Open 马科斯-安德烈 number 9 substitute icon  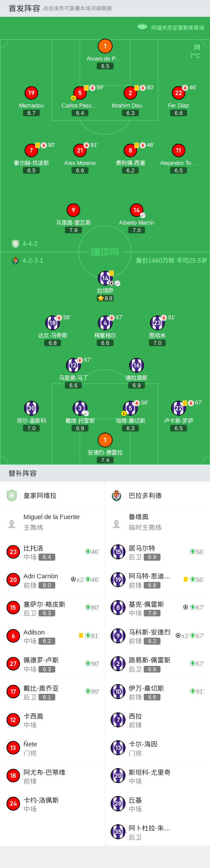118,636
